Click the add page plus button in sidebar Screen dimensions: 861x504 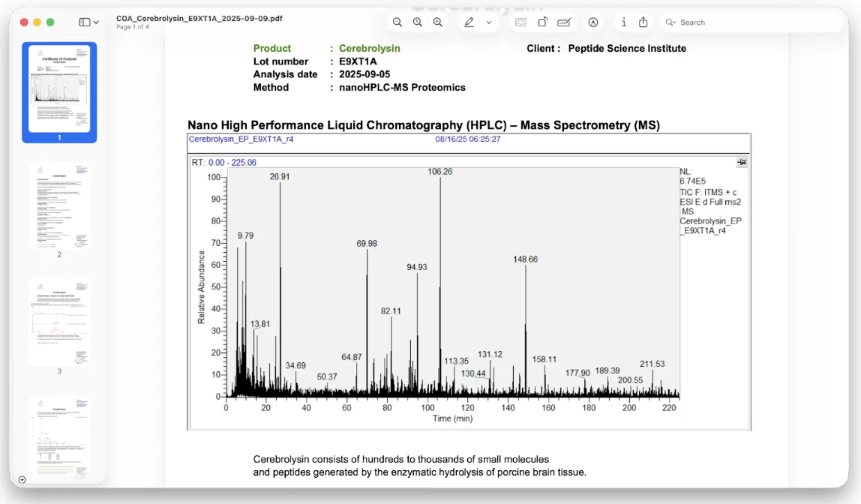tap(22, 479)
